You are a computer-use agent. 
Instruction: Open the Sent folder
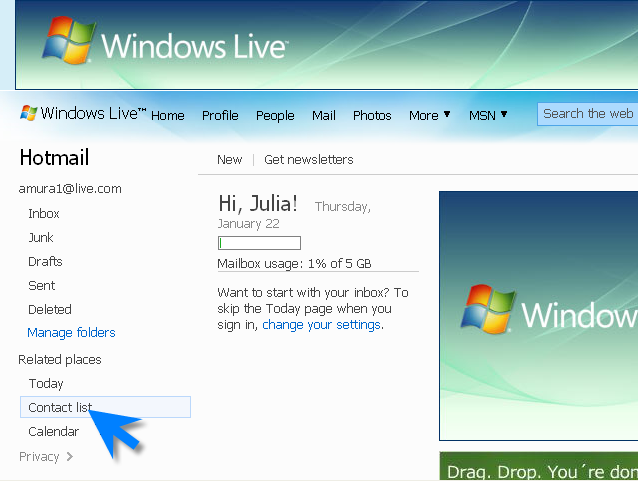[x=42, y=286]
